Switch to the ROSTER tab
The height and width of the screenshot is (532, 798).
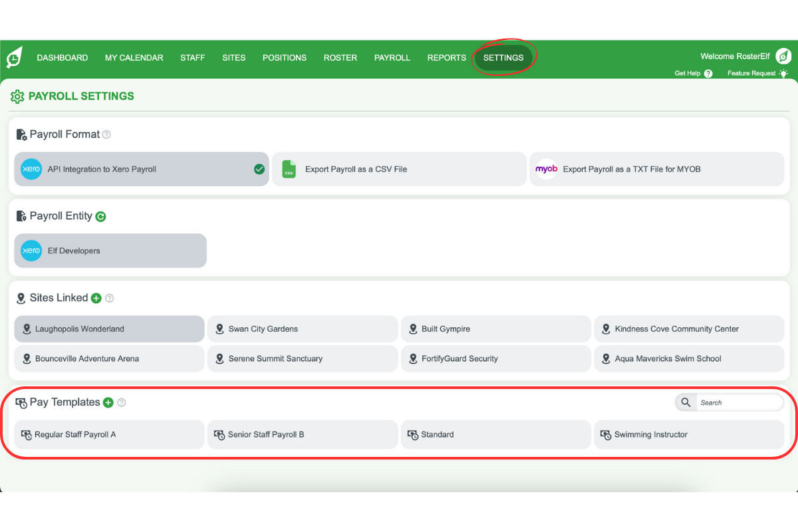[340, 58]
